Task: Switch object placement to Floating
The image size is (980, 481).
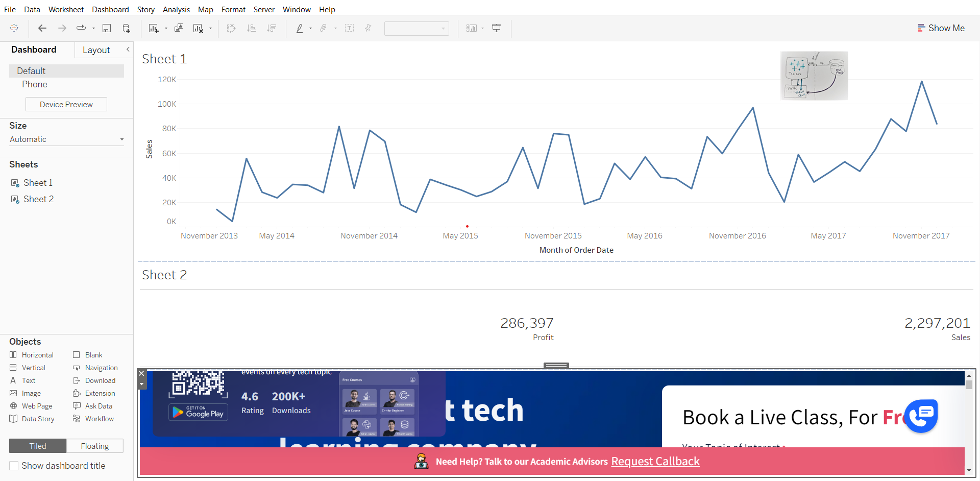Action: point(95,446)
